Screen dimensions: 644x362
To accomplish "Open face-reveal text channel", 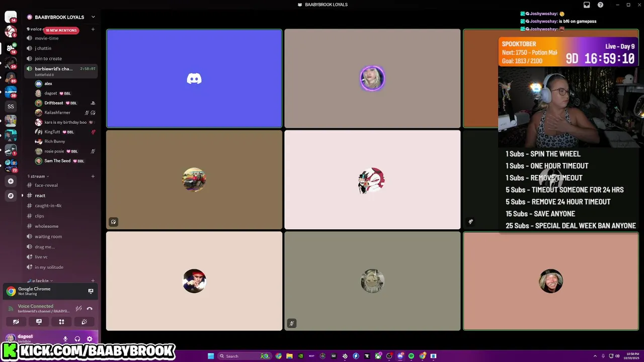I will [x=61, y=185].
